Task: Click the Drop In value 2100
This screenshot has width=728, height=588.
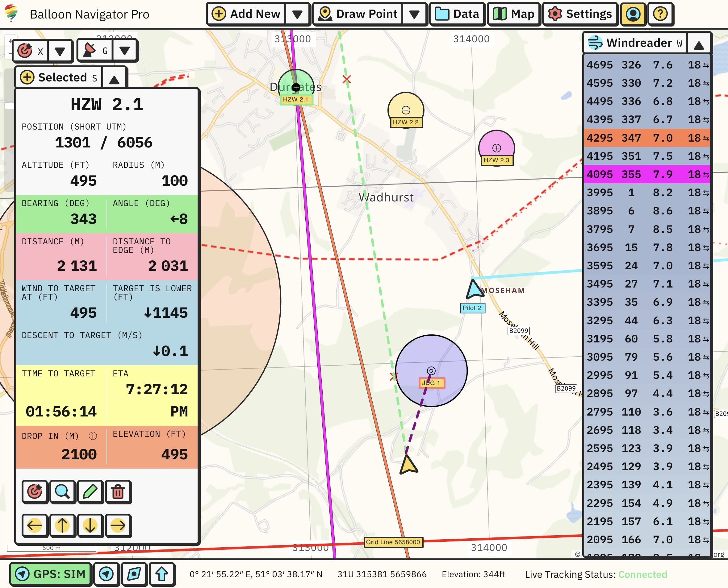Action: pos(79,454)
